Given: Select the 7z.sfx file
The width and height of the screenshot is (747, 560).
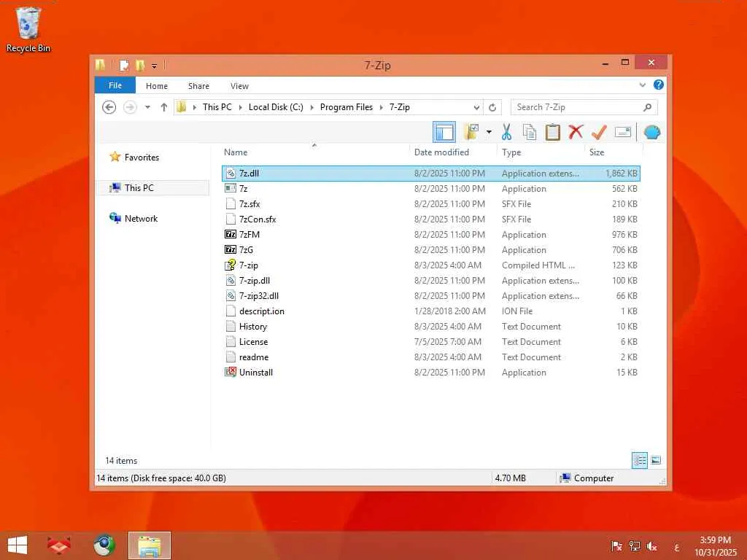Looking at the screenshot, I should click(430, 204).
